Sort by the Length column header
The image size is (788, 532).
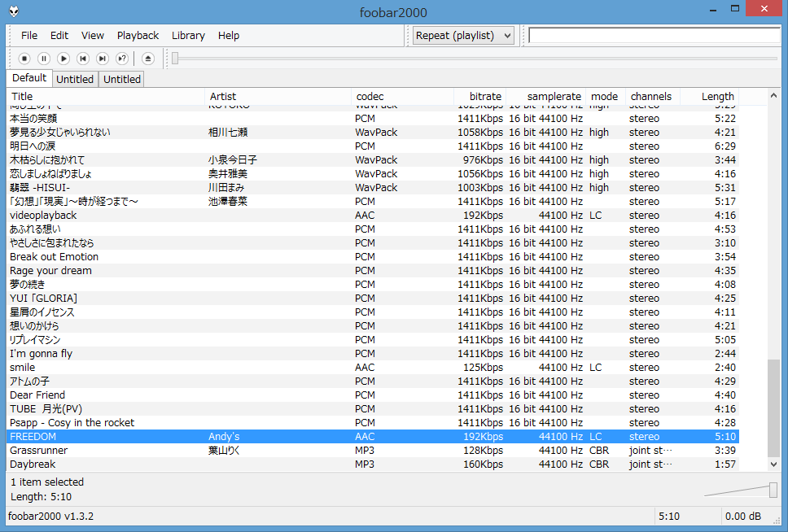710,97
